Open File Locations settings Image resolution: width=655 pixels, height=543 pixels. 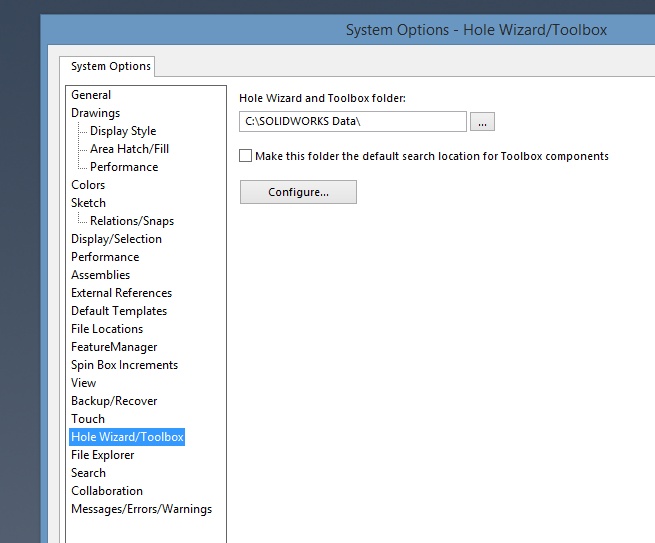pyautogui.click(x=107, y=329)
